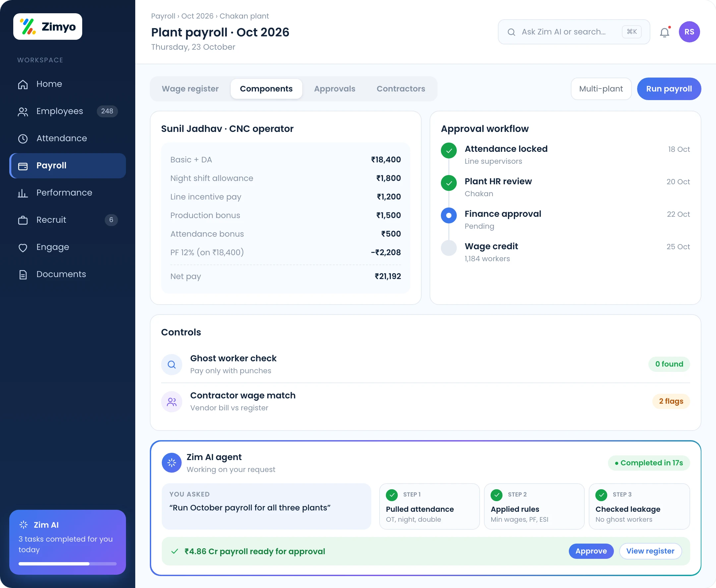Click the Multi-plant button
Screen dimensions: 716x588
(x=601, y=89)
